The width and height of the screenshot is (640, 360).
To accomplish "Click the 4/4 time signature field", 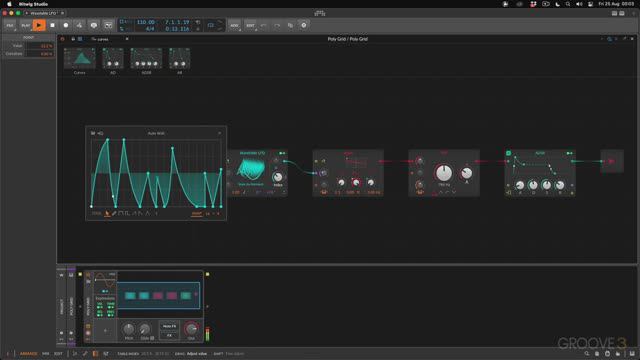I will point(150,29).
